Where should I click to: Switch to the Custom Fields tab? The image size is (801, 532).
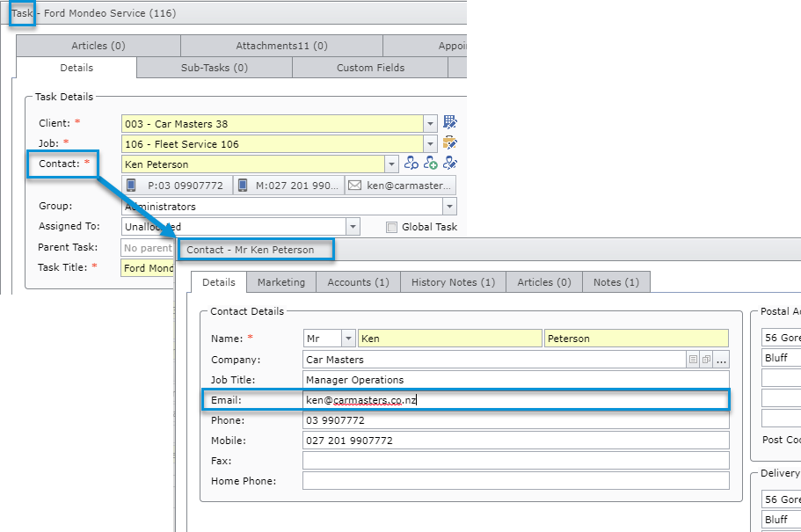370,68
